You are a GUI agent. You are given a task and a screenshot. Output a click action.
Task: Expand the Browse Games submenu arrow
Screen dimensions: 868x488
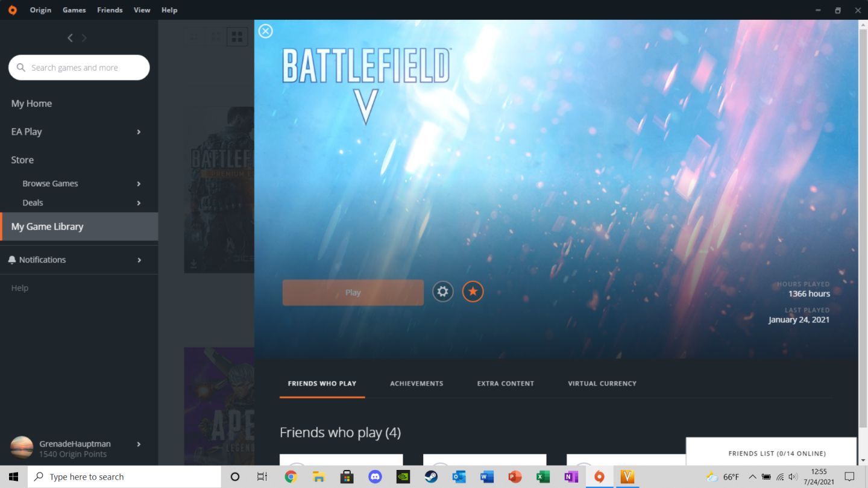coord(139,184)
